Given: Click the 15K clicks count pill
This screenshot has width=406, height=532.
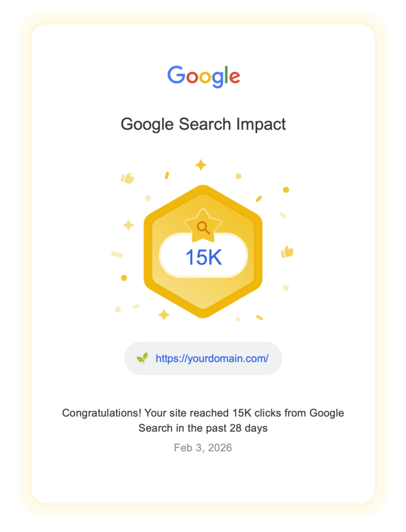Looking at the screenshot, I should (203, 257).
